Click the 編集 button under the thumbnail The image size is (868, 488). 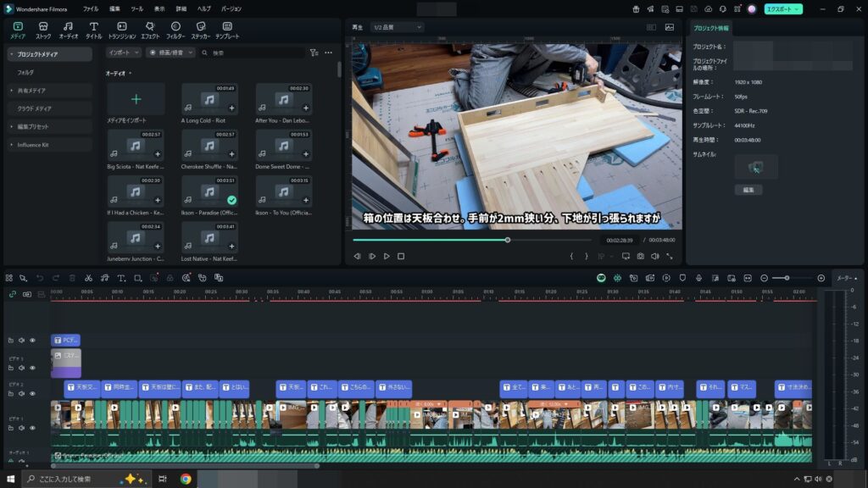(748, 190)
